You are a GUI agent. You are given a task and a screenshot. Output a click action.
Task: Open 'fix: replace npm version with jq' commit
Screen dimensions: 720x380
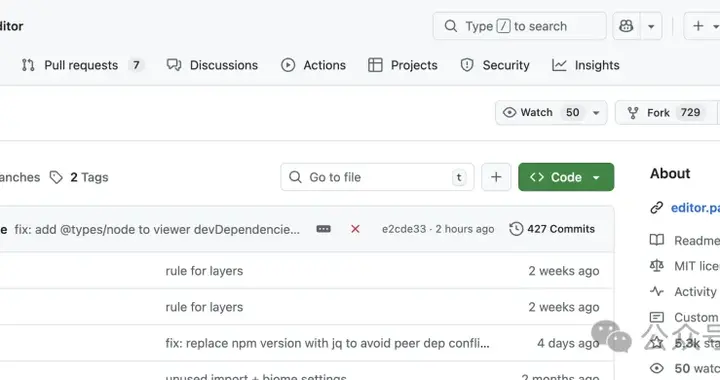(x=327, y=343)
